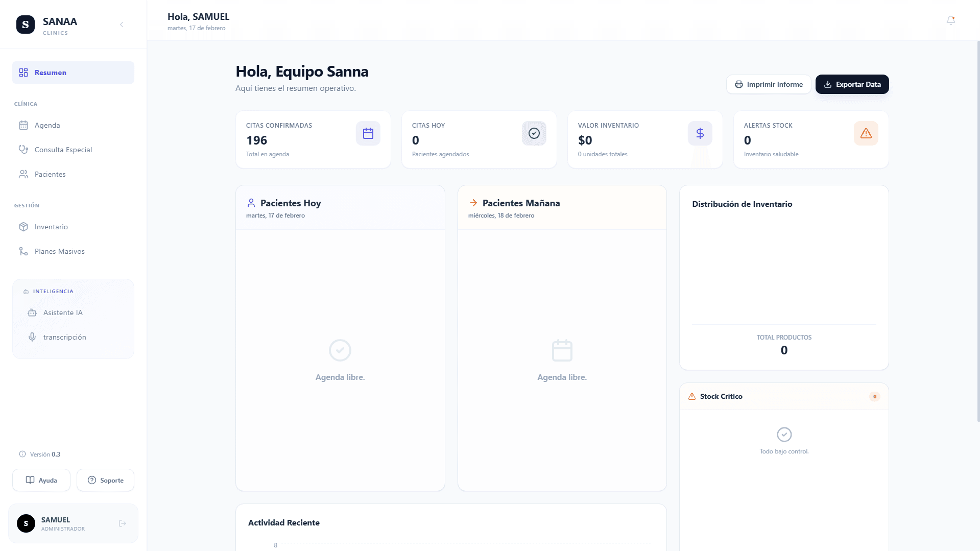This screenshot has width=980, height=551.
Task: Open the Agenda section
Action: (x=47, y=125)
